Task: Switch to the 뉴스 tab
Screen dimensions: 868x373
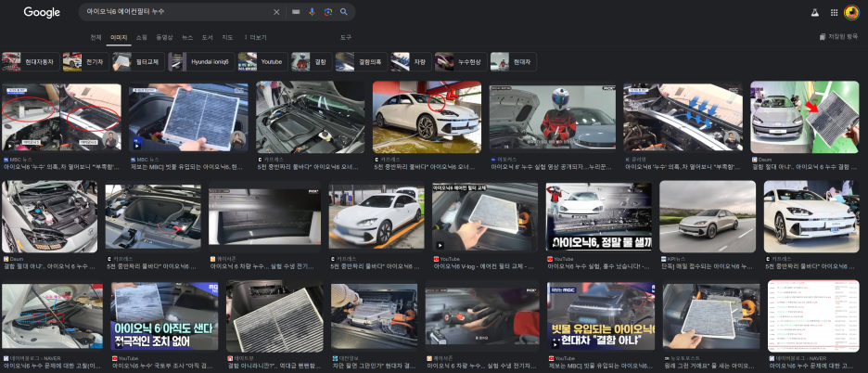Action: (x=187, y=37)
